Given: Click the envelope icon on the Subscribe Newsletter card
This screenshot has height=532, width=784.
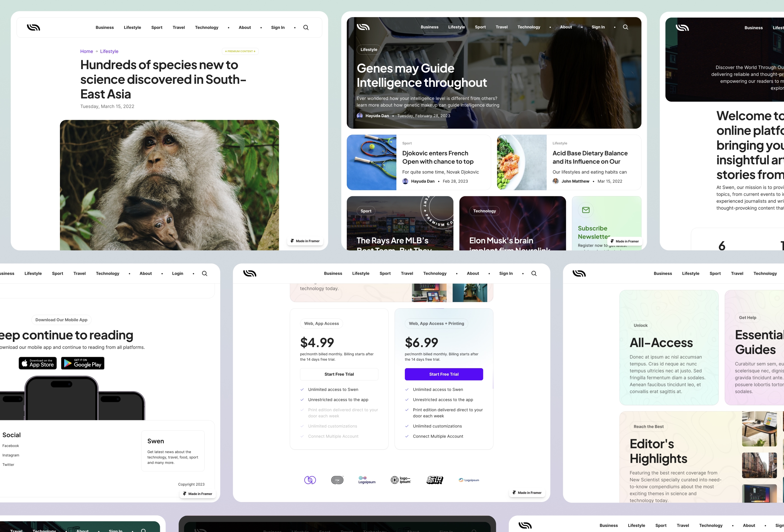Looking at the screenshot, I should pyautogui.click(x=586, y=210).
